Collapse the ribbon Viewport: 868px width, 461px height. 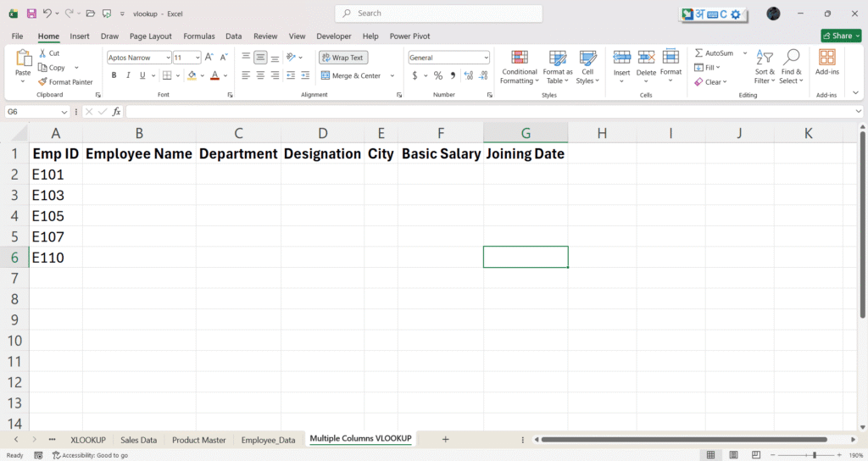click(856, 93)
